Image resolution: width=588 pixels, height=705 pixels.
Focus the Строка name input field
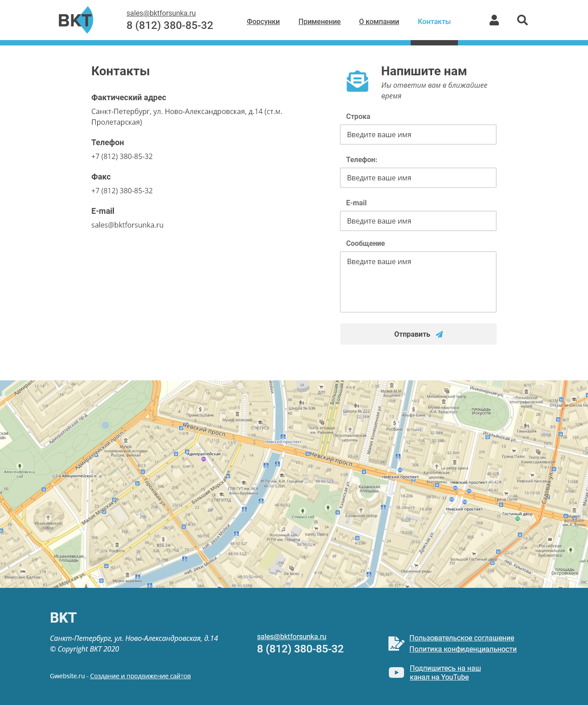pyautogui.click(x=418, y=134)
